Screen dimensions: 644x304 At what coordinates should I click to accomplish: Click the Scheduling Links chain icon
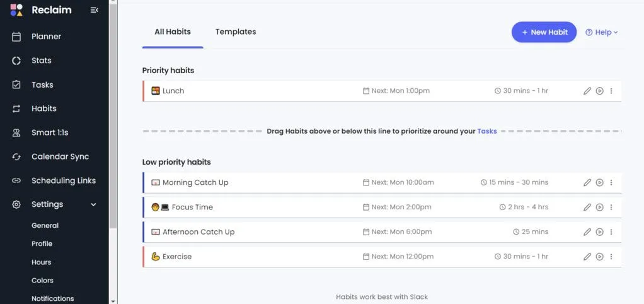pos(17,181)
